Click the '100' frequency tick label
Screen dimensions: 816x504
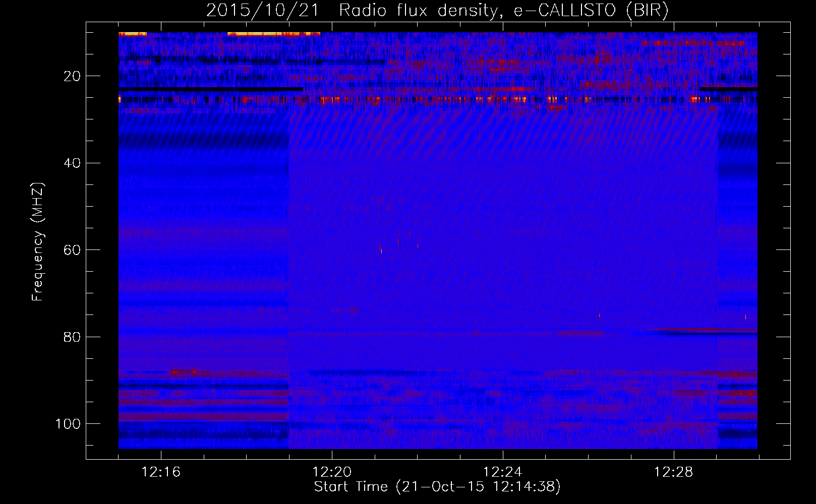coord(68,424)
